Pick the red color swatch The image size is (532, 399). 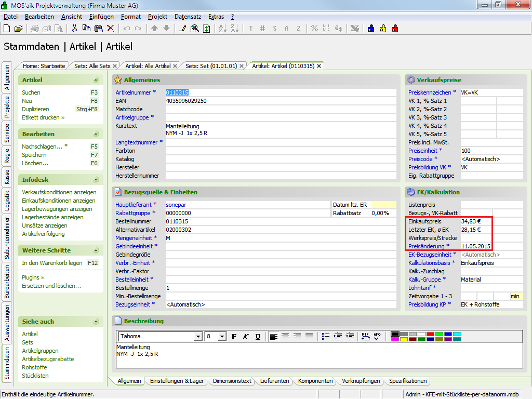pos(430,334)
